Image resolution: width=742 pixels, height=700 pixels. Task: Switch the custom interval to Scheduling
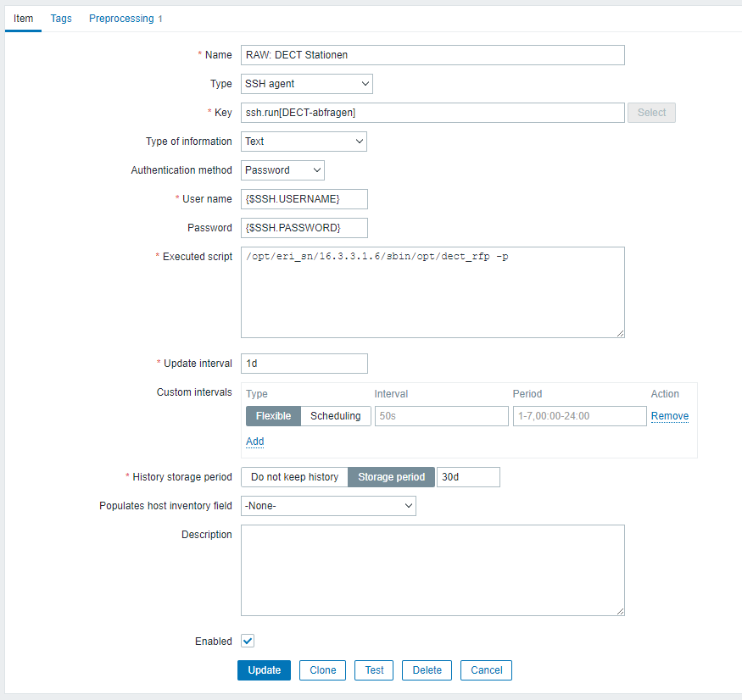335,416
